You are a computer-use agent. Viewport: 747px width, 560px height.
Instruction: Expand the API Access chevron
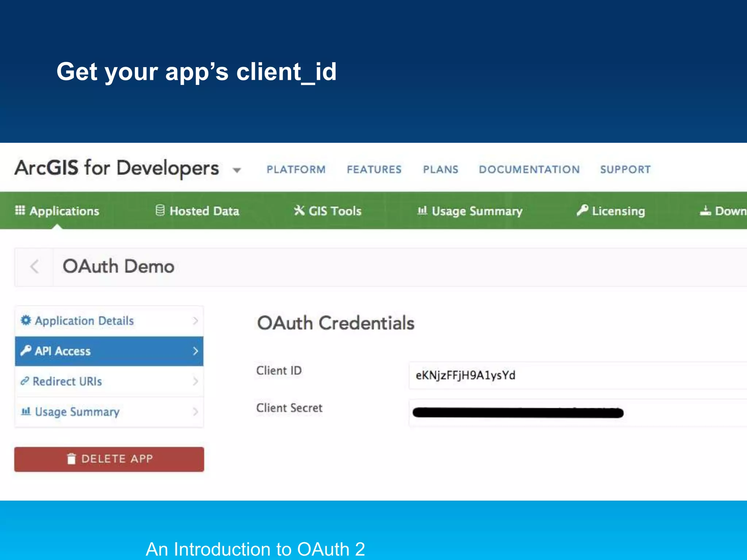pos(196,351)
